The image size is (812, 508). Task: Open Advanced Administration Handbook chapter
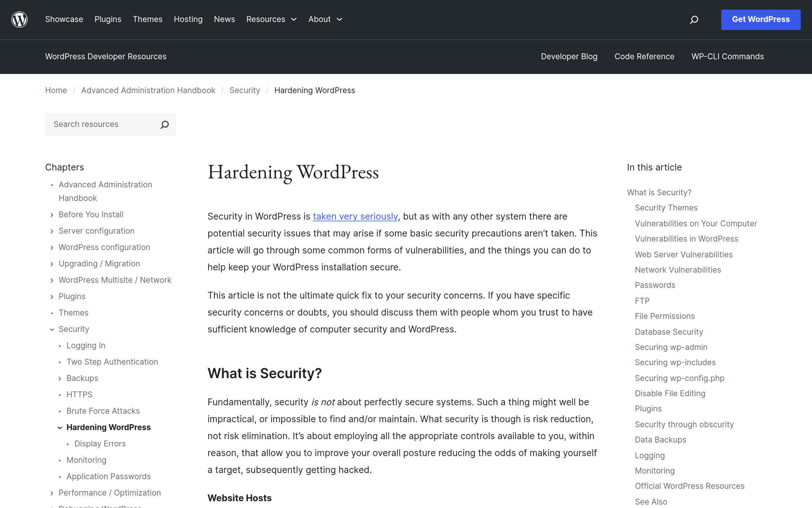pyautogui.click(x=105, y=191)
